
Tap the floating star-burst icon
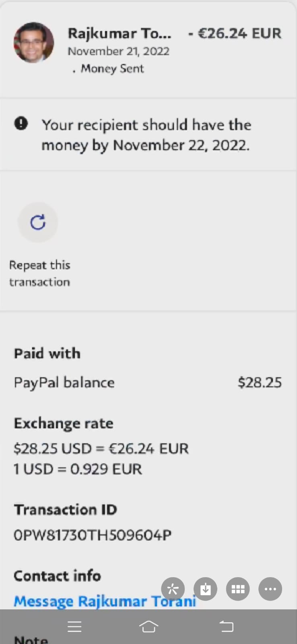click(173, 589)
